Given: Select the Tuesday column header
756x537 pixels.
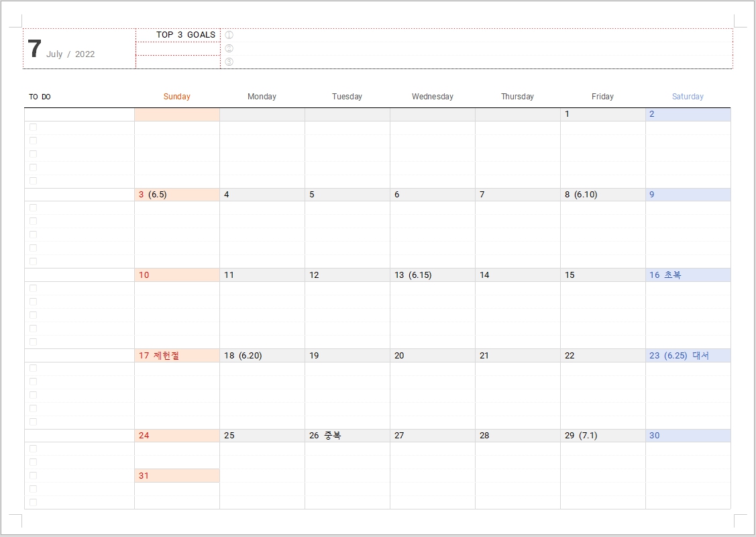Looking at the screenshot, I should [347, 97].
